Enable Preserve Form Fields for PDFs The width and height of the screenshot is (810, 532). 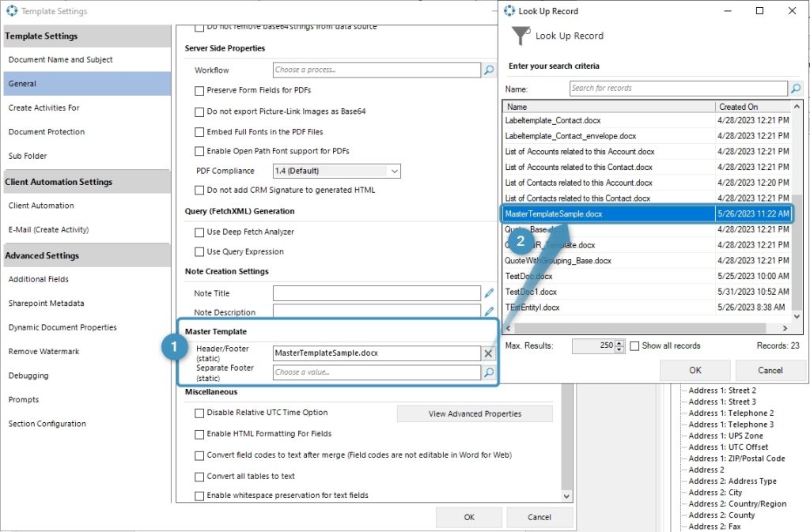click(x=199, y=91)
